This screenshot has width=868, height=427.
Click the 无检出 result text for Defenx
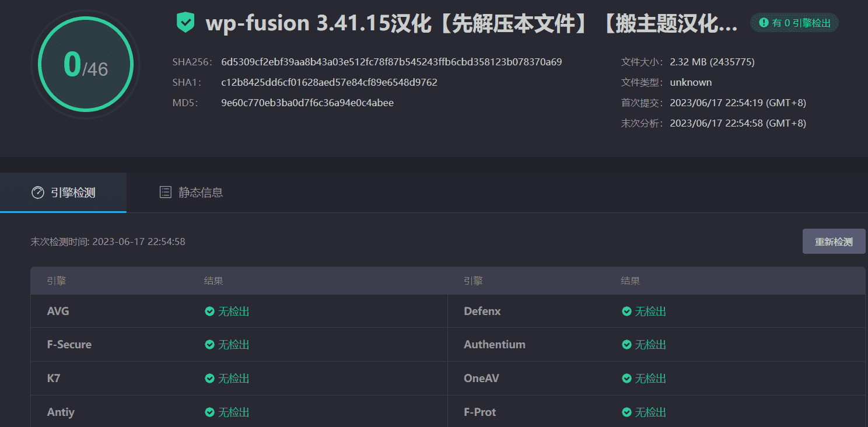(651, 311)
